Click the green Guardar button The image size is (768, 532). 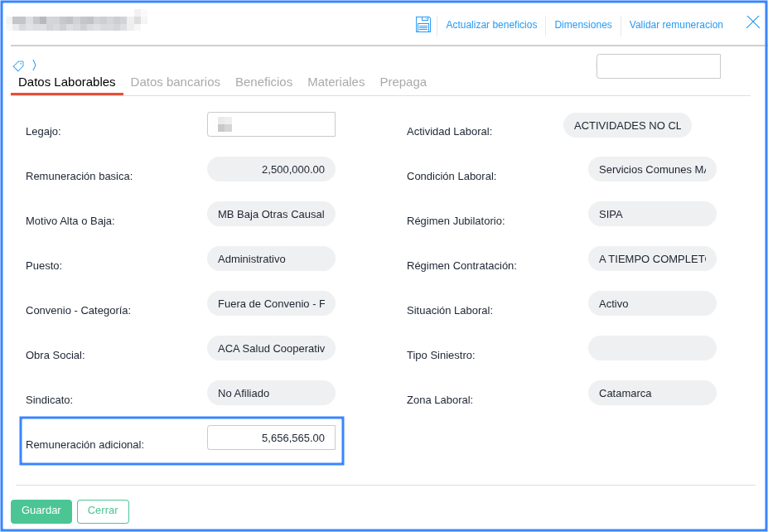[x=41, y=511]
